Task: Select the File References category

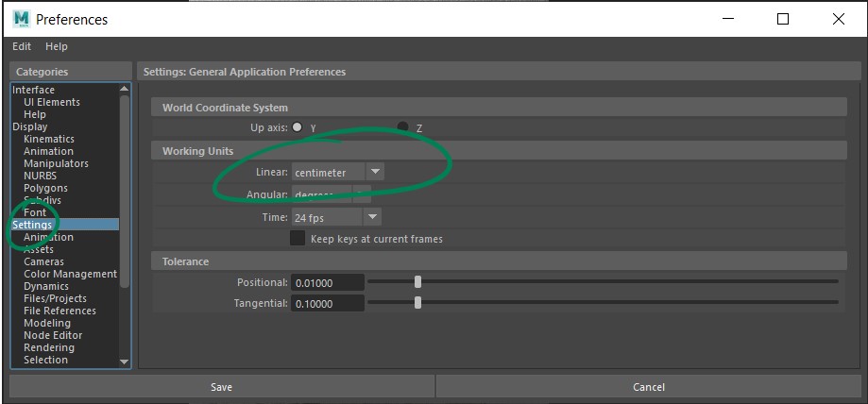Action: [60, 311]
